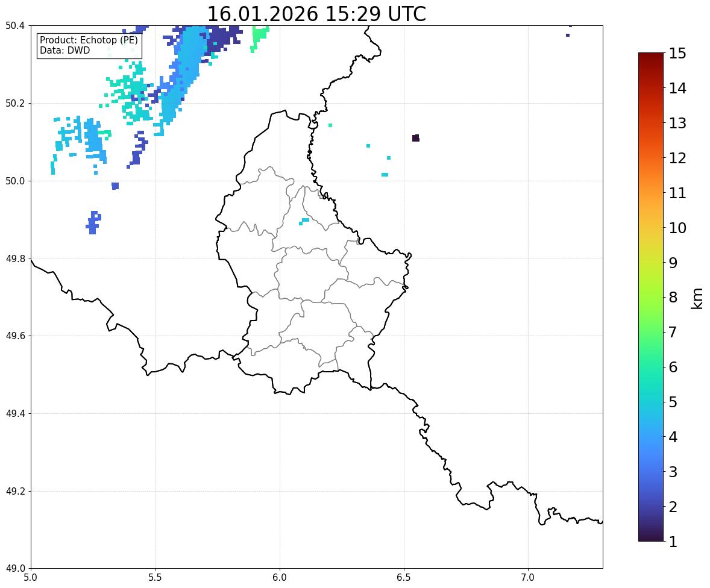
Task: Click the longitude tick label "7.0"
Action: point(528,578)
